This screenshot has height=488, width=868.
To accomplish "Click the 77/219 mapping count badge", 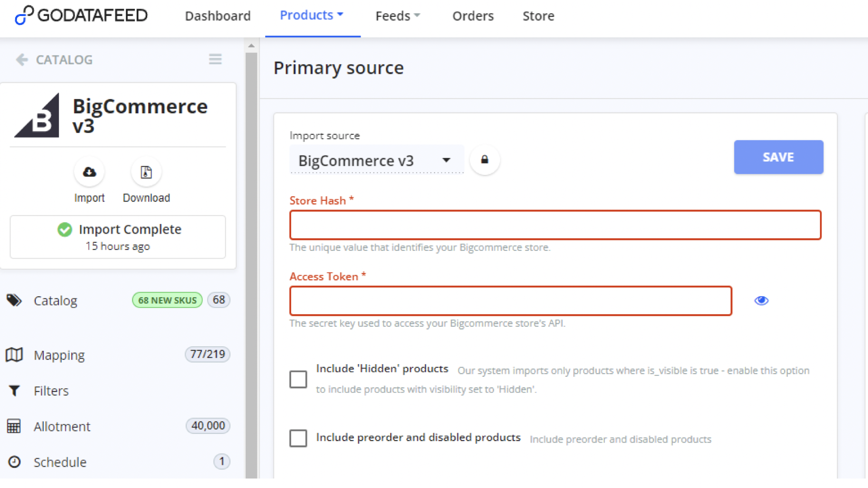I will (x=207, y=354).
